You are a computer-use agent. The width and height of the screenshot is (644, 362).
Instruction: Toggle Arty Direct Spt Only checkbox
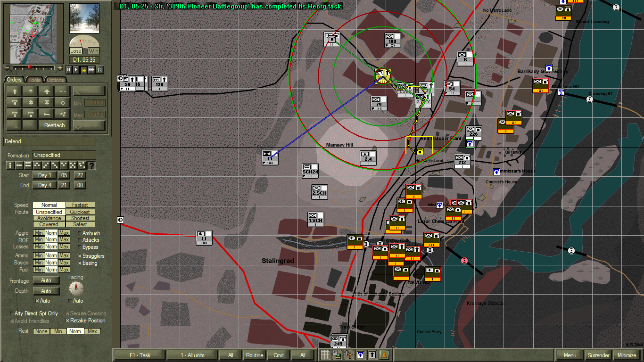pos(12,313)
